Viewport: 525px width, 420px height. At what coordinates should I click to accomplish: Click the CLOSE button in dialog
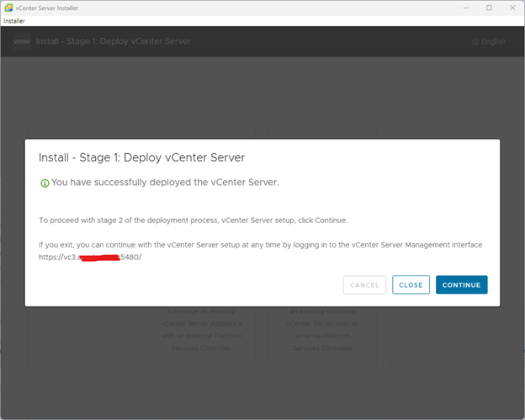point(411,284)
